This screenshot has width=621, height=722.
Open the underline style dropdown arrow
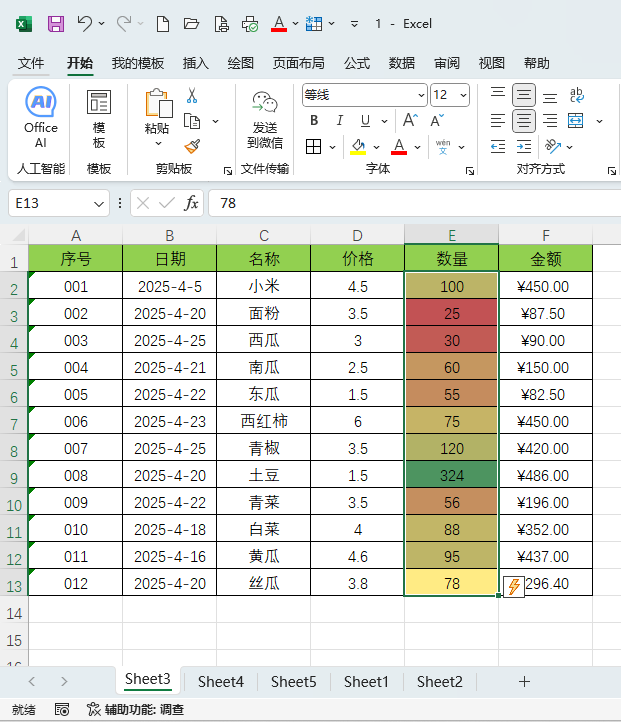384,121
